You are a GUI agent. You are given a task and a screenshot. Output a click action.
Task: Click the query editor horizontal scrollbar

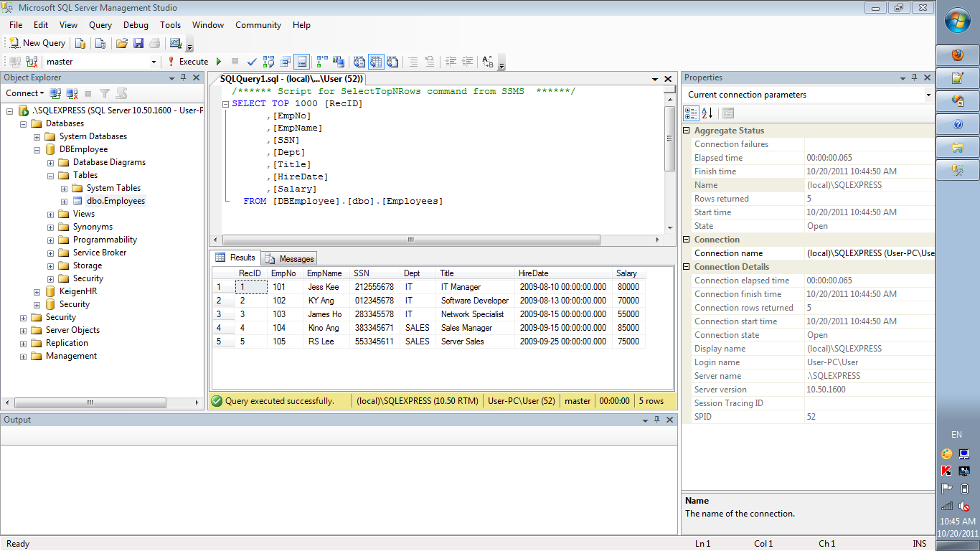click(411, 240)
